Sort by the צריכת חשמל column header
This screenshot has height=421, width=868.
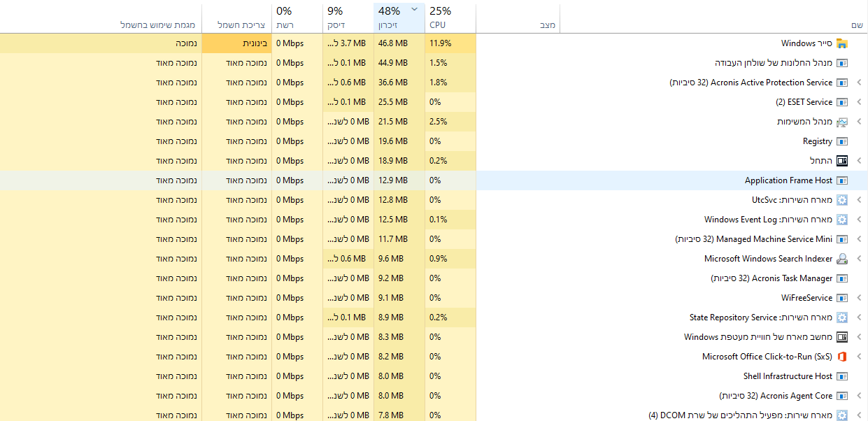[x=237, y=18]
